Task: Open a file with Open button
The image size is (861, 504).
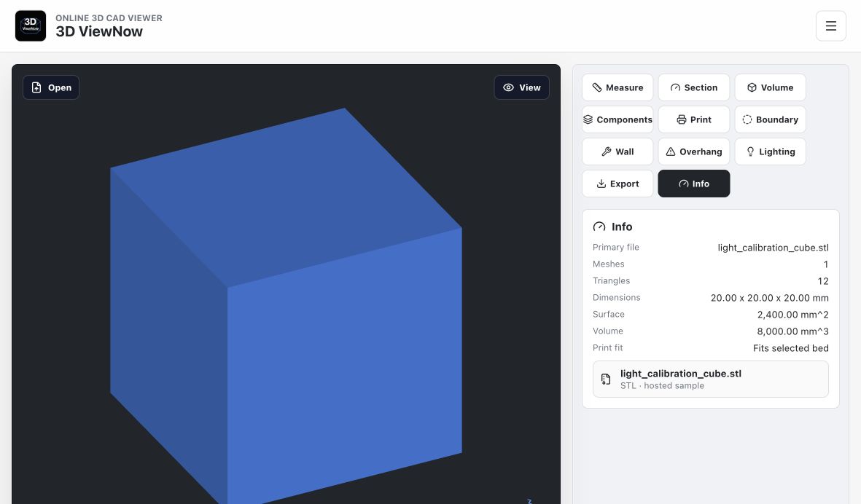Action: coord(51,87)
